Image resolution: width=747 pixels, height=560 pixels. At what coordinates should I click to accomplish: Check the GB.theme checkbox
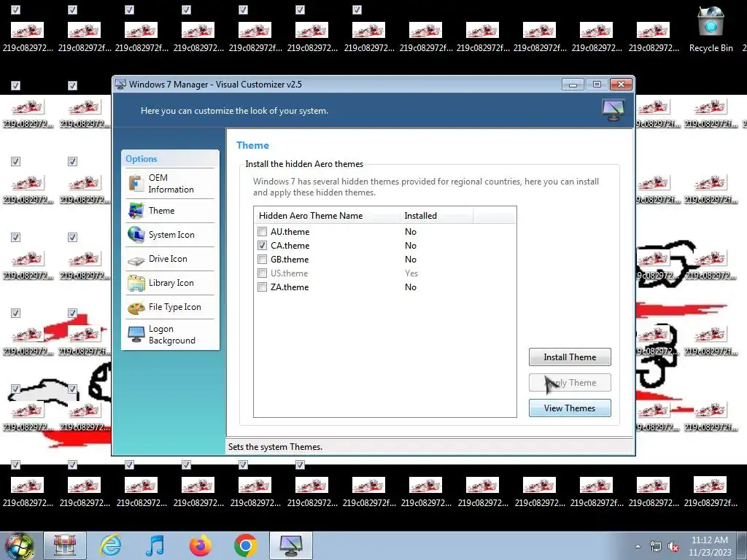coord(262,260)
